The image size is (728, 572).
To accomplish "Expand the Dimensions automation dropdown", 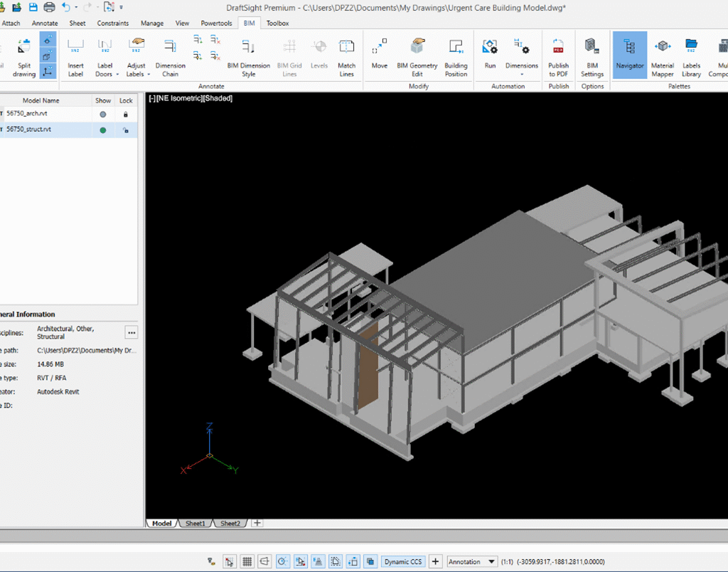I will (522, 74).
